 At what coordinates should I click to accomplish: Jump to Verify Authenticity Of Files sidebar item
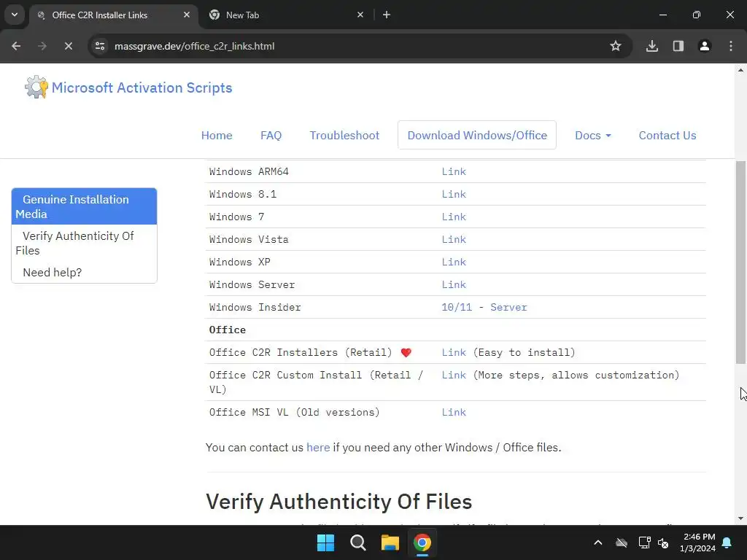click(85, 243)
